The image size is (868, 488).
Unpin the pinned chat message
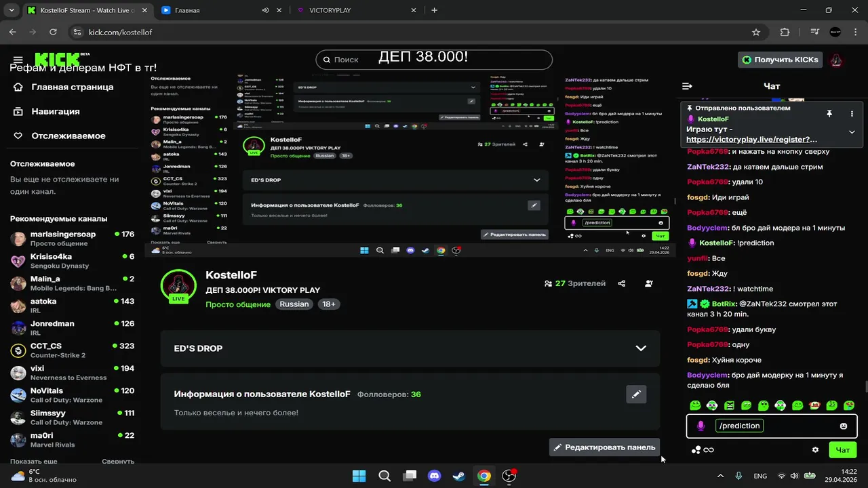[829, 113]
